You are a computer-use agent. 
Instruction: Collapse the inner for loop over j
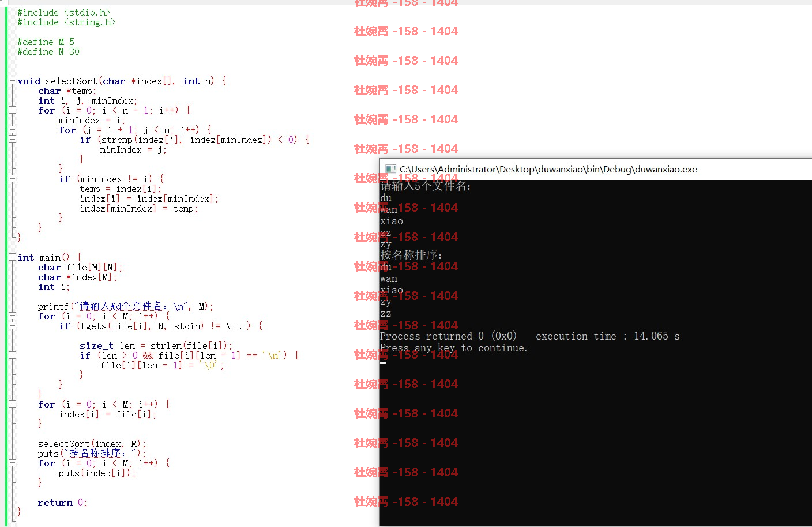click(x=12, y=130)
